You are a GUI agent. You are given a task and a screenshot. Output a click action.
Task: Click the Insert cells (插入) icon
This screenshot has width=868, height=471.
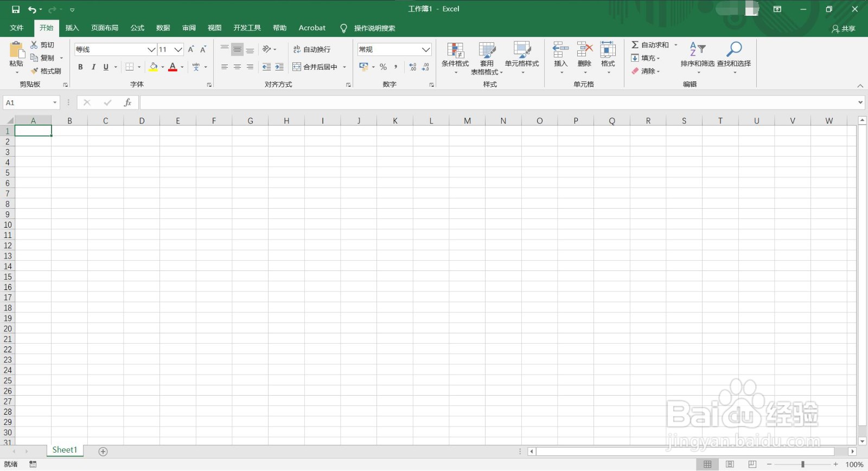click(x=560, y=50)
